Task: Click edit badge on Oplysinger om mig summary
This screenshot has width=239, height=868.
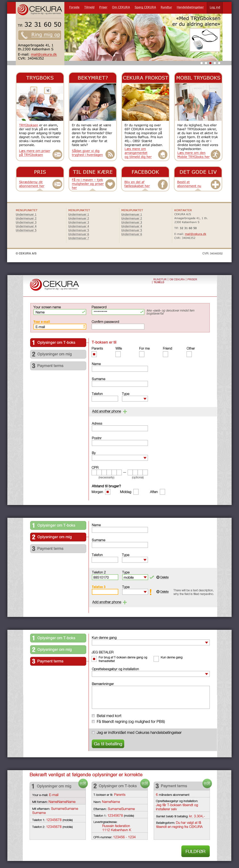Action: coord(83,783)
